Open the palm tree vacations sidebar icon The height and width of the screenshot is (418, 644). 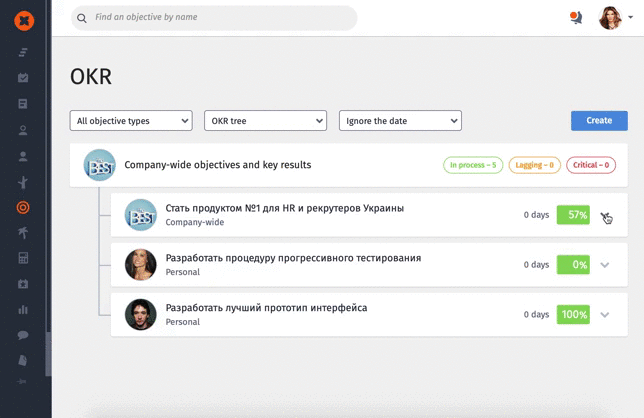(x=23, y=232)
